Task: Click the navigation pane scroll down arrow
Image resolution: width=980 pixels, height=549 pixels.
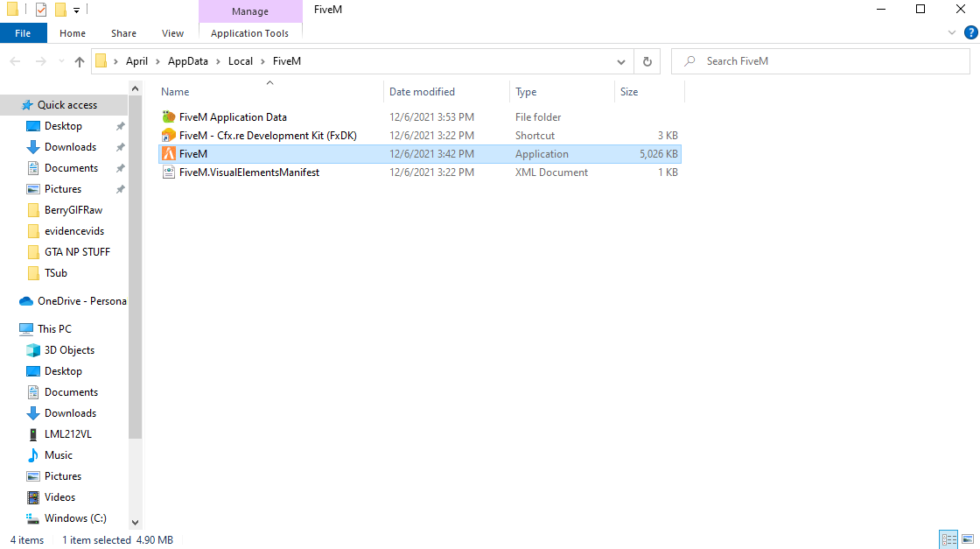Action: [135, 522]
